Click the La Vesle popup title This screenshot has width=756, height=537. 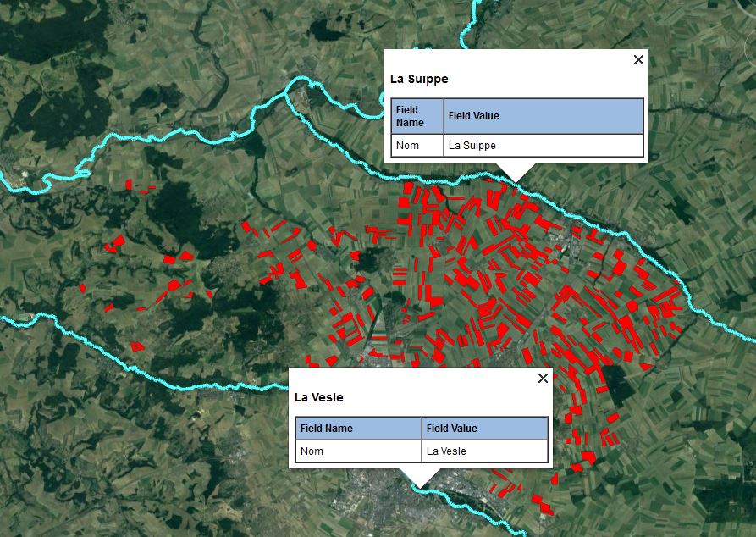point(319,397)
